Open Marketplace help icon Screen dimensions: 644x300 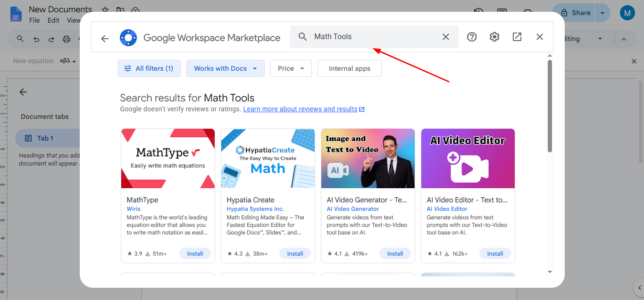[472, 37]
